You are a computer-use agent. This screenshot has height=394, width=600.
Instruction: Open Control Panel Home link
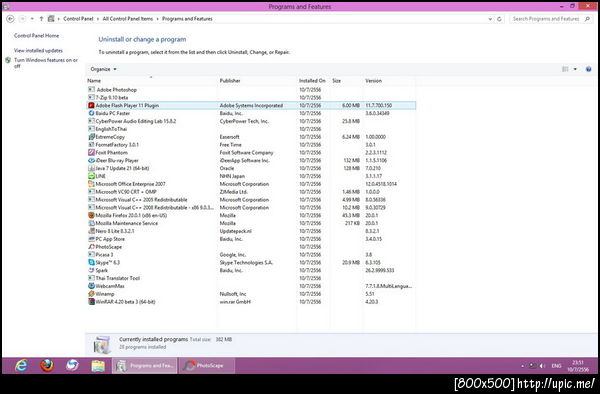[x=36, y=36]
